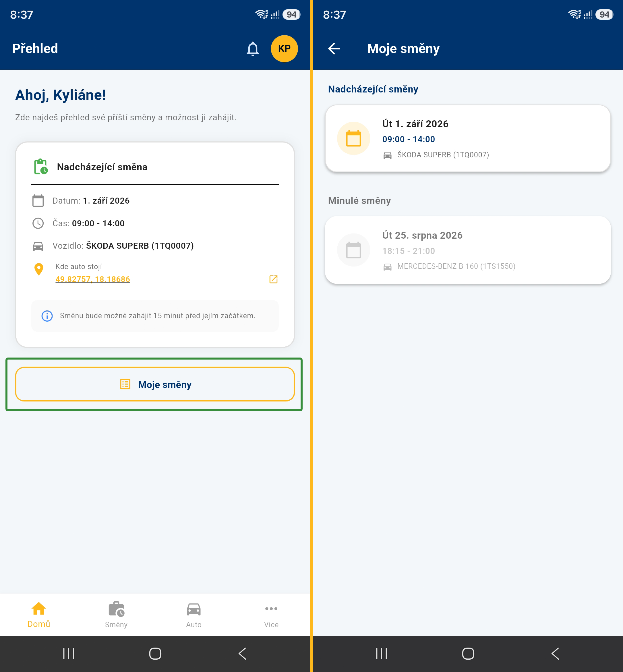Open coordinates link 49.82757, 18.18686

93,279
